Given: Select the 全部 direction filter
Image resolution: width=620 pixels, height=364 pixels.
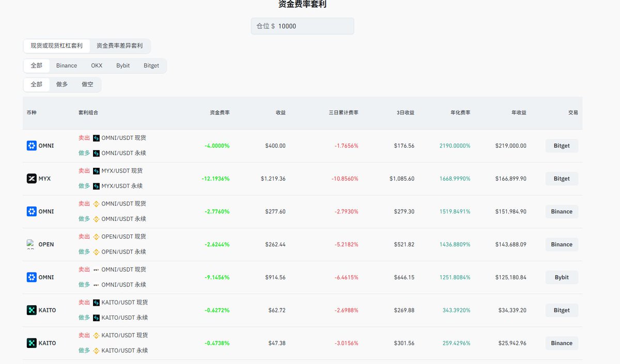Looking at the screenshot, I should coord(37,84).
